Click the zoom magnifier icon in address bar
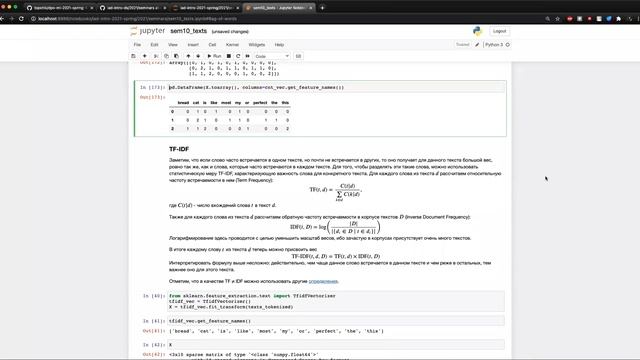Viewport: 640px width, 360px height. [548, 19]
